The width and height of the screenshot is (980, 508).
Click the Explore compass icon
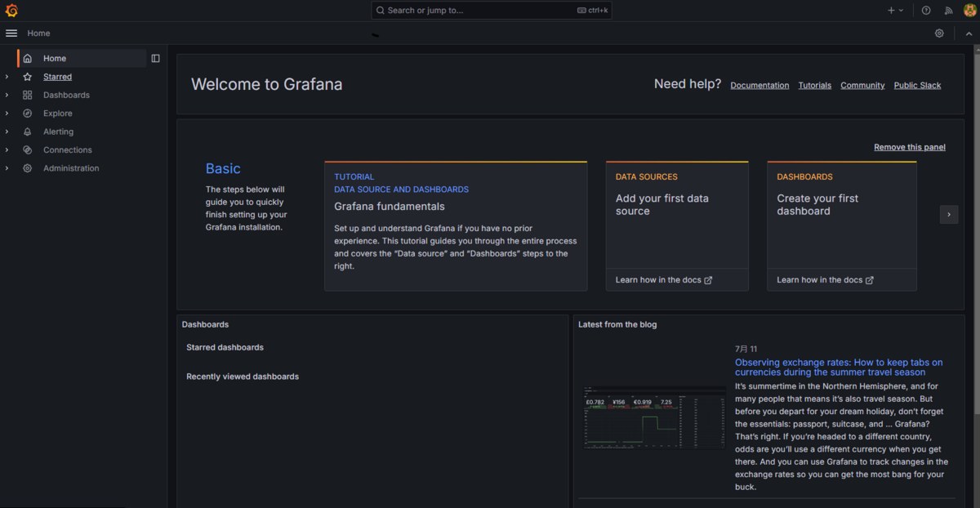pyautogui.click(x=28, y=114)
